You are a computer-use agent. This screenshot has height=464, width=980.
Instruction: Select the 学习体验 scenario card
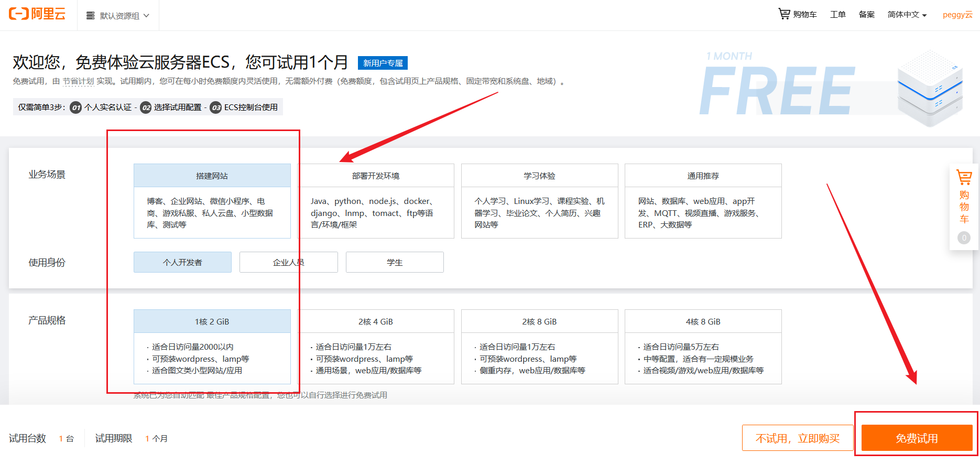click(x=540, y=201)
